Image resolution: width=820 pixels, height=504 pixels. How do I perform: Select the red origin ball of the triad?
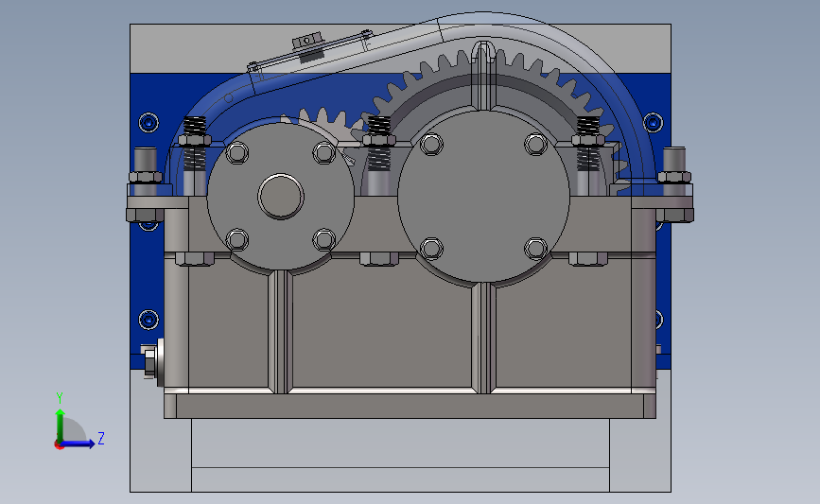point(59,445)
